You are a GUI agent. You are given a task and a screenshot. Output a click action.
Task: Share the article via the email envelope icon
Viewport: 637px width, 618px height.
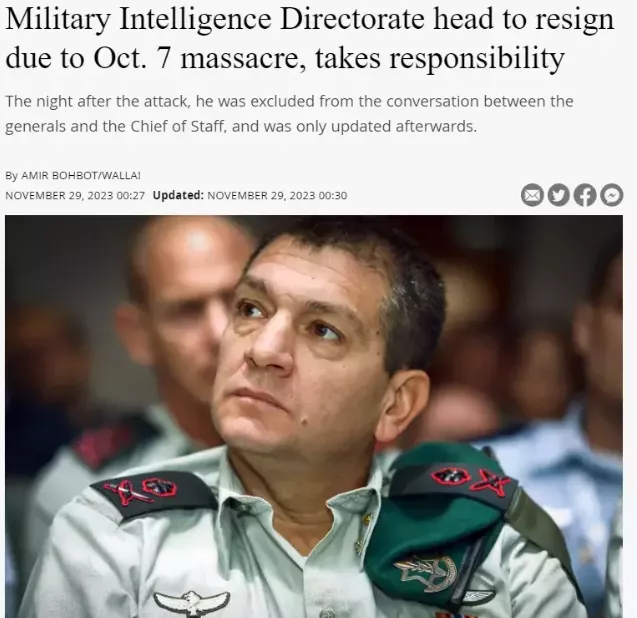coord(532,195)
